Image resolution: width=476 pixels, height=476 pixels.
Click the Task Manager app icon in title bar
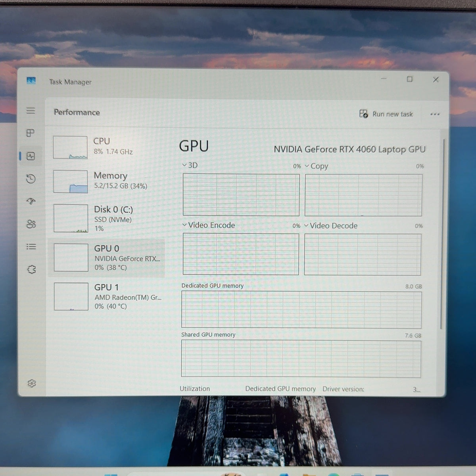[31, 81]
